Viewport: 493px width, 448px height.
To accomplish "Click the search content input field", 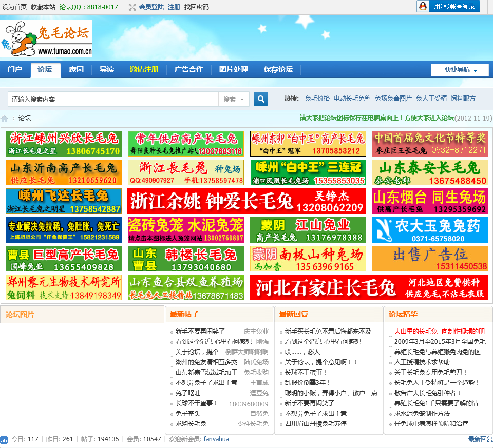I will coord(113,99).
